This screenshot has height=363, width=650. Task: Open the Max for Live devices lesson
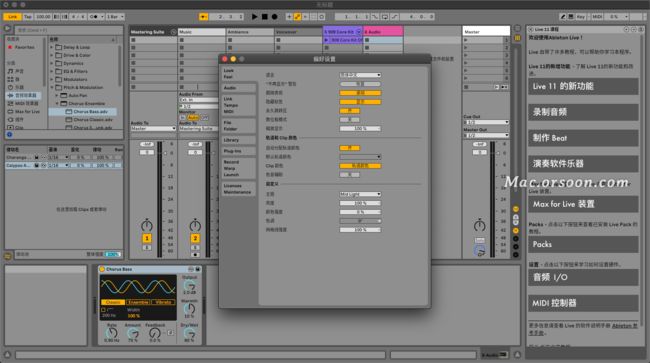pos(583,204)
